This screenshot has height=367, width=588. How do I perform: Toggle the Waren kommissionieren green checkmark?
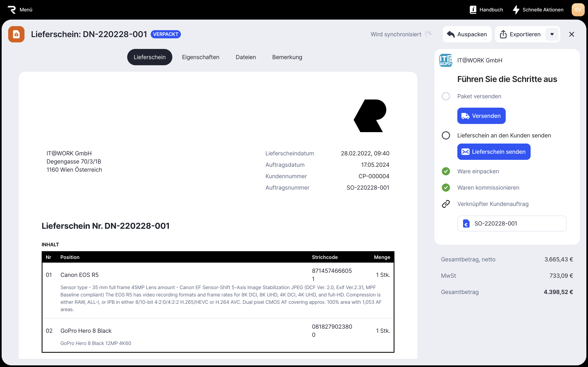446,188
